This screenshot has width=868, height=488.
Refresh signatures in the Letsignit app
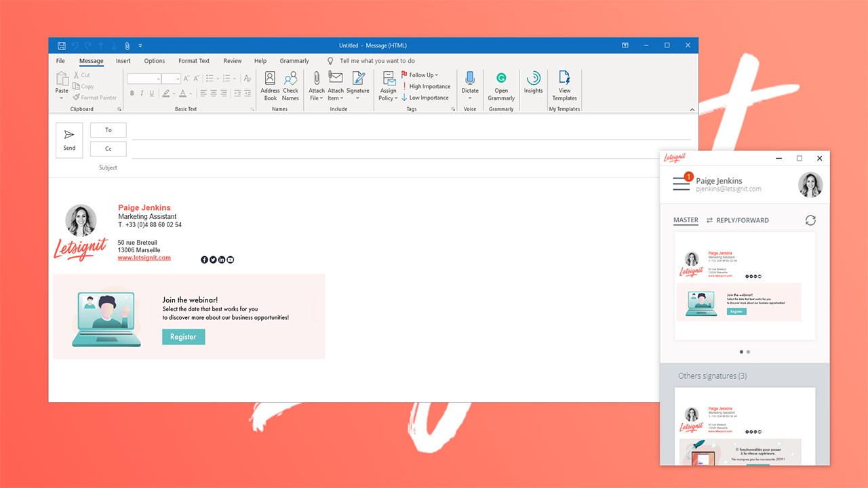click(810, 220)
